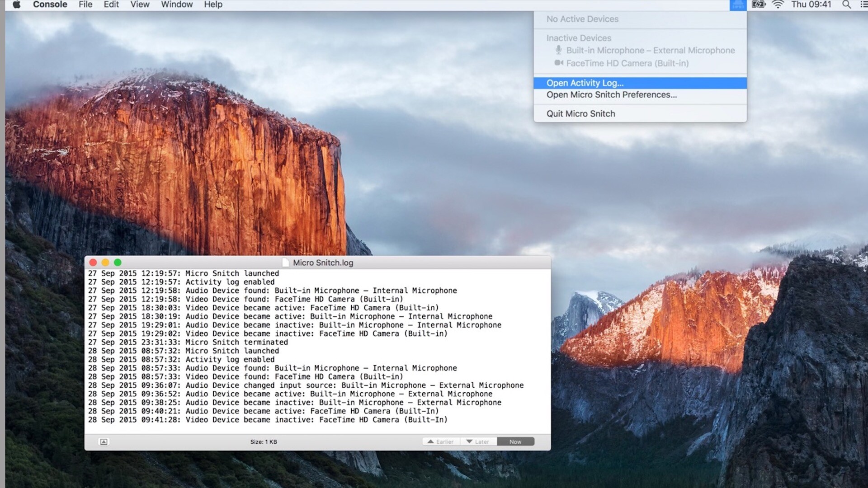Click the 18:30:03 Video Device became active line
Screen dimensions: 868x488
264,308
